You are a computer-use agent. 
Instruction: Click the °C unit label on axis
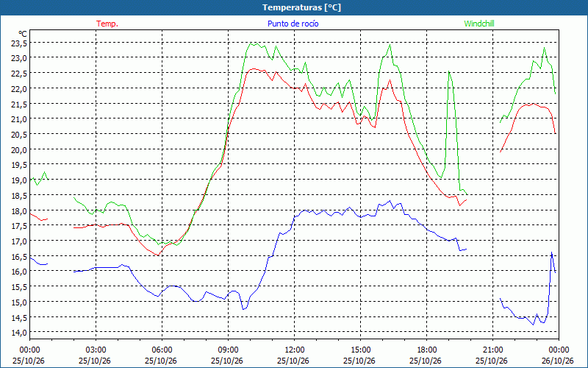(23, 34)
